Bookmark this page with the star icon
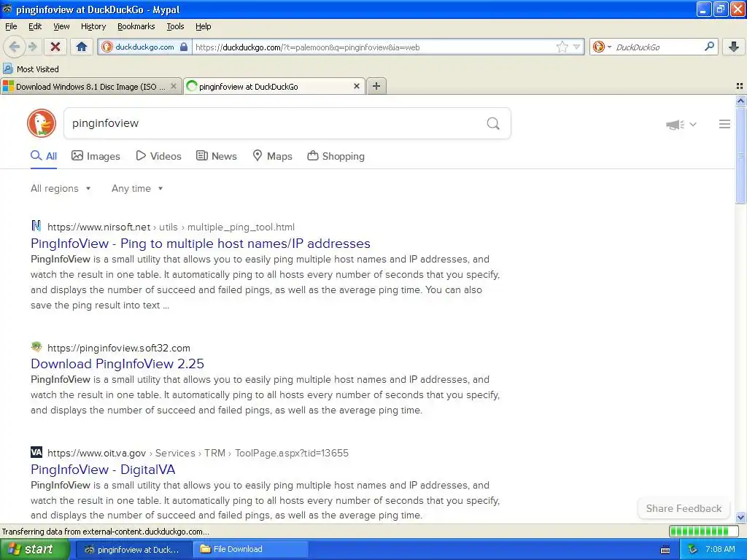Screen dimensions: 747x560 point(562,47)
